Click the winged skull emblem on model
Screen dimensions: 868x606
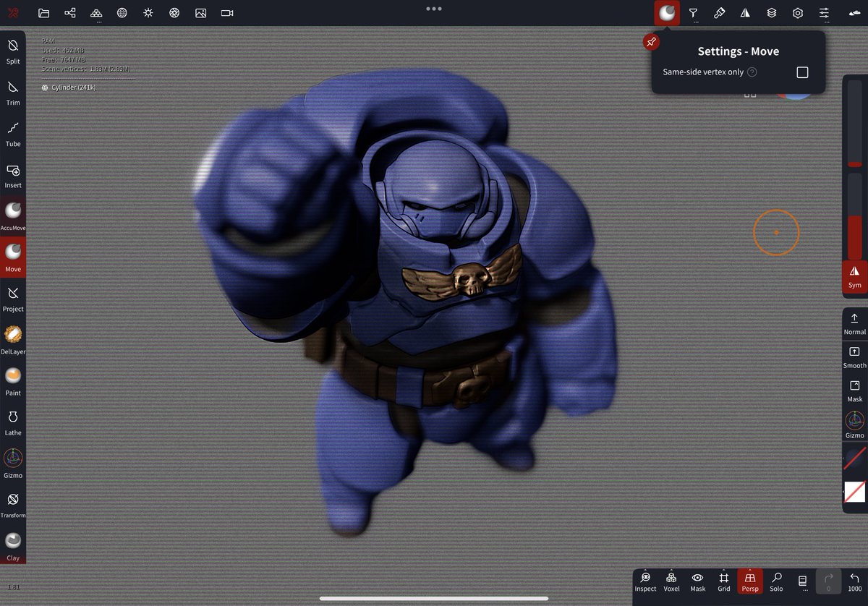pos(462,274)
